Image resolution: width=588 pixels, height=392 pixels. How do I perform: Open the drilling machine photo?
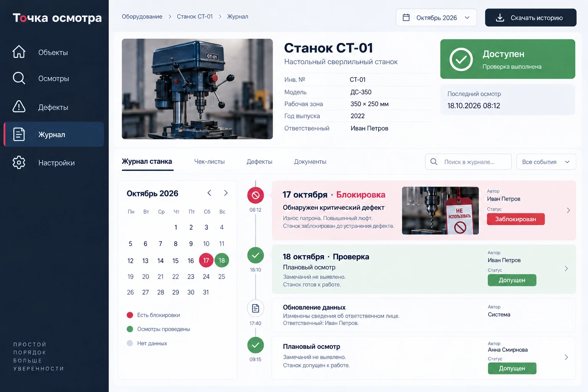point(197,89)
